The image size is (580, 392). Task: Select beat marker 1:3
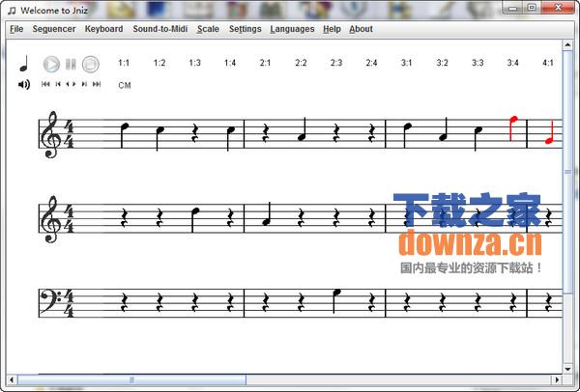[x=194, y=63]
